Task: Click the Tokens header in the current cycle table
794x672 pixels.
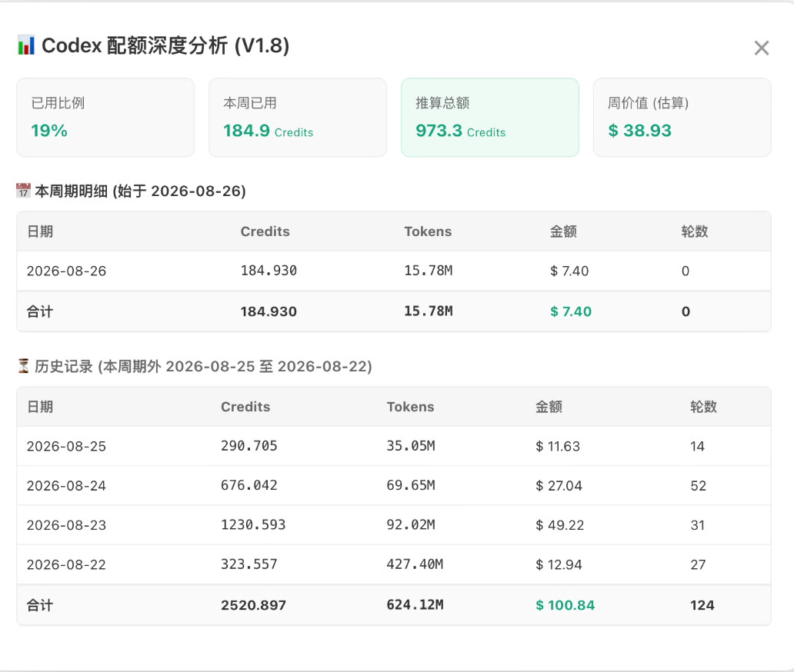Action: pos(428,231)
